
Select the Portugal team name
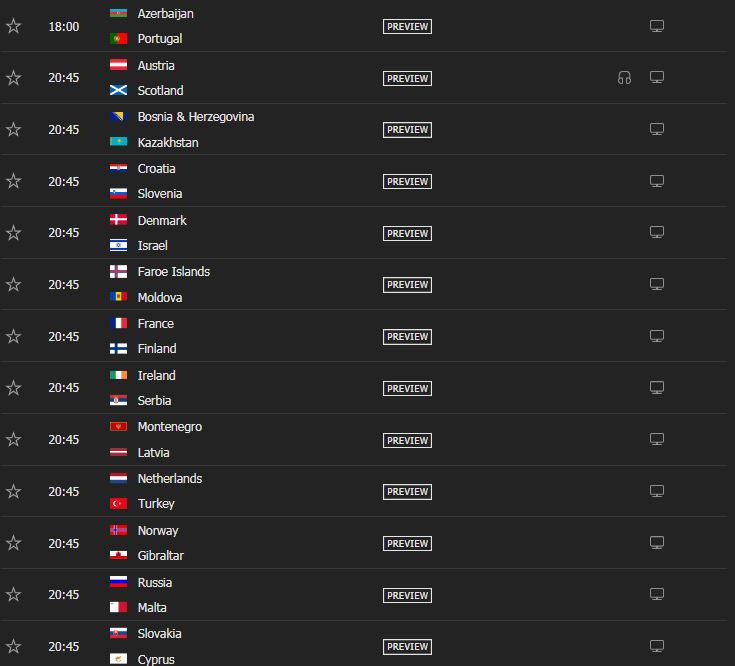click(x=160, y=39)
